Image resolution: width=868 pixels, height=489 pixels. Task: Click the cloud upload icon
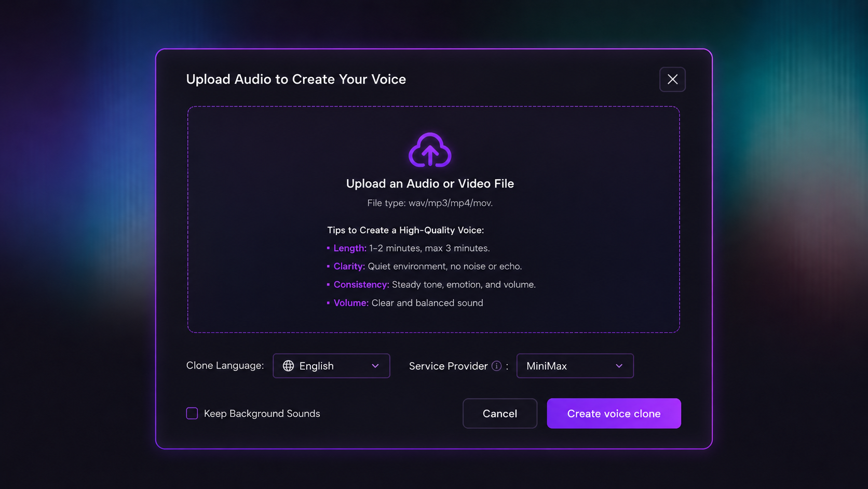coord(430,150)
